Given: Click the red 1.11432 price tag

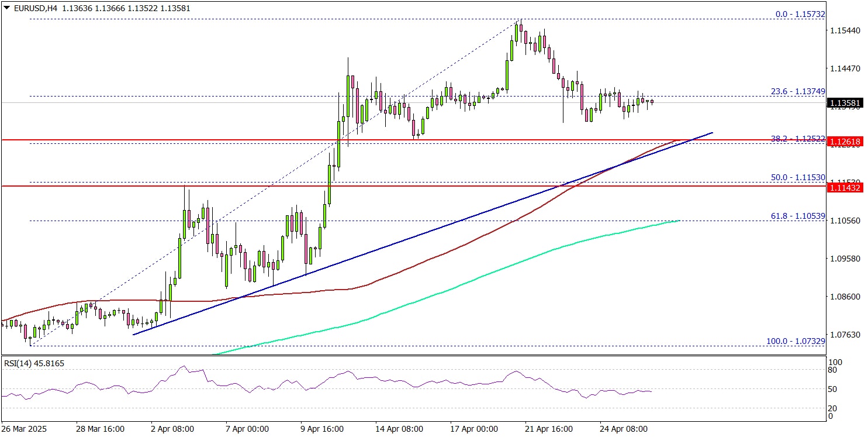Looking at the screenshot, I should 846,187.
